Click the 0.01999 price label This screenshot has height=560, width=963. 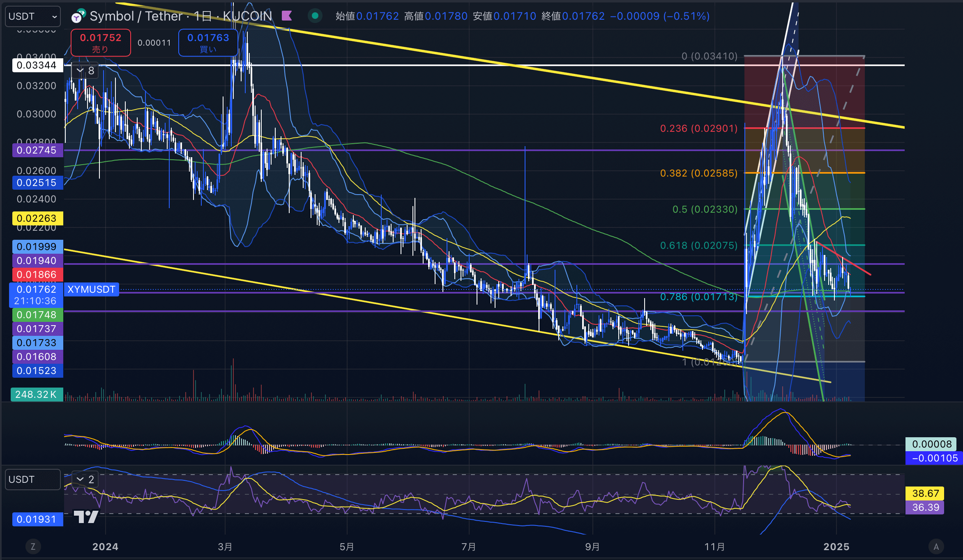click(x=37, y=247)
